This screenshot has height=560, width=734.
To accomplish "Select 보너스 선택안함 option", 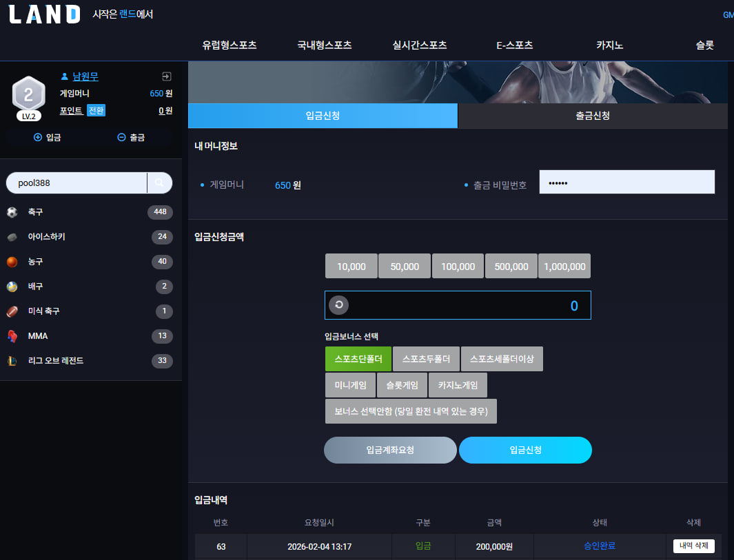I will 411,411.
